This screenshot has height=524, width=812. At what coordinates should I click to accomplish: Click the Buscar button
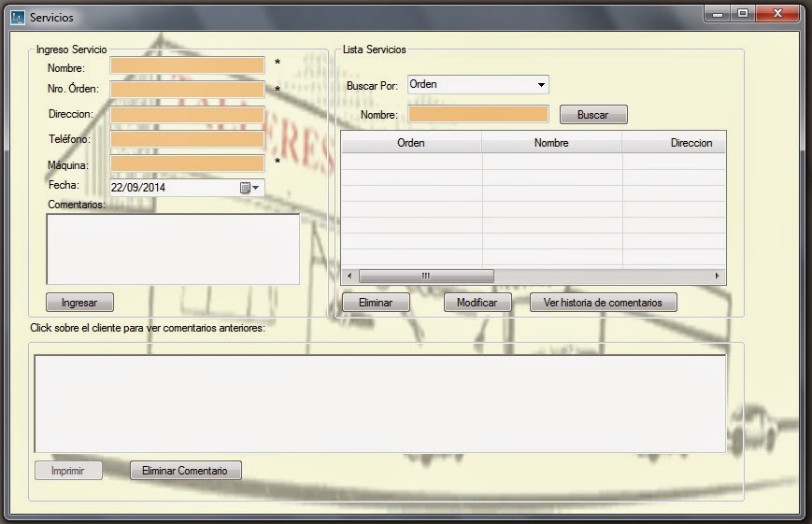point(593,115)
